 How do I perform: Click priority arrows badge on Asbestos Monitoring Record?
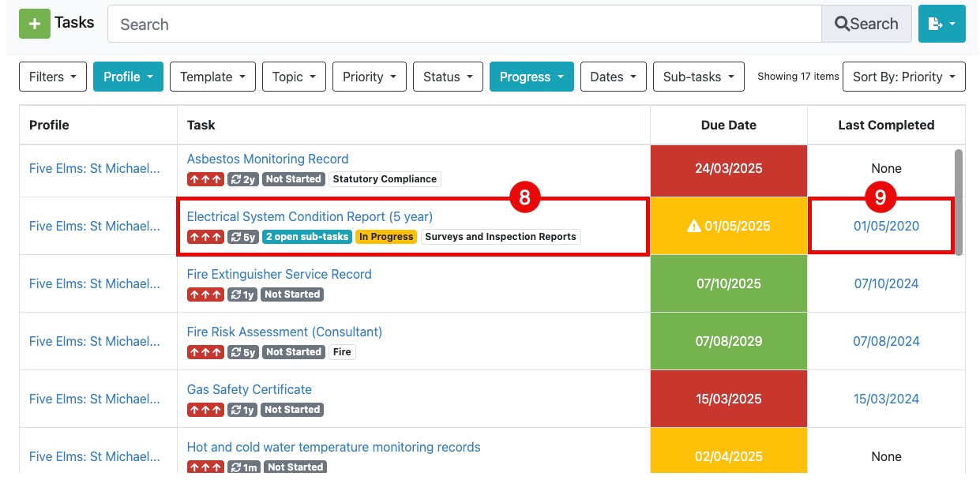click(x=205, y=179)
